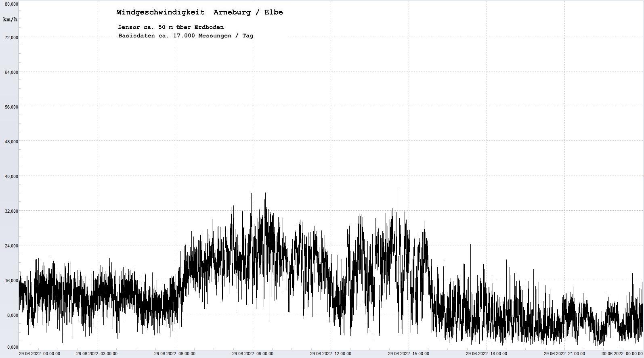This screenshot has height=358, width=644.
Task: Click the 24,000 y-axis tick label
Action: click(x=11, y=246)
